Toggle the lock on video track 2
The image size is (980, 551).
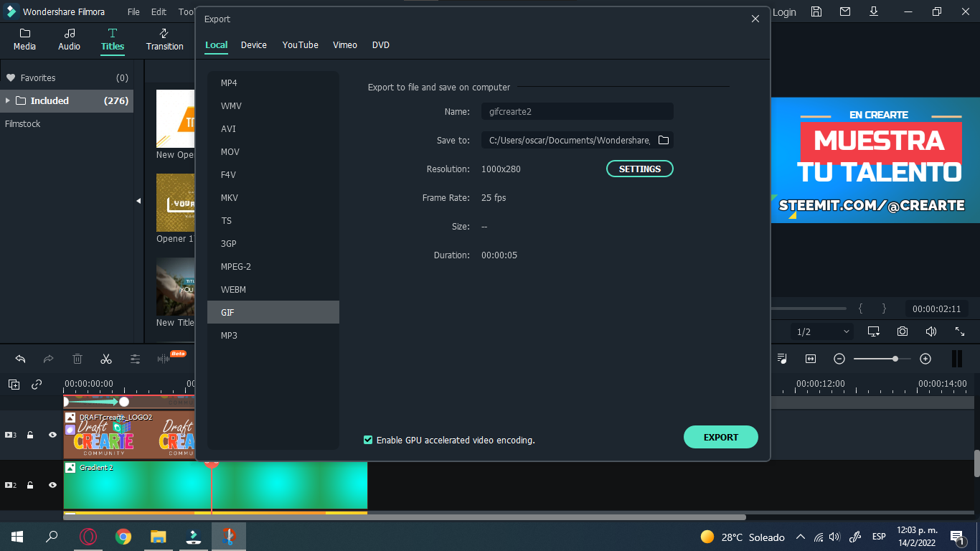tap(30, 485)
